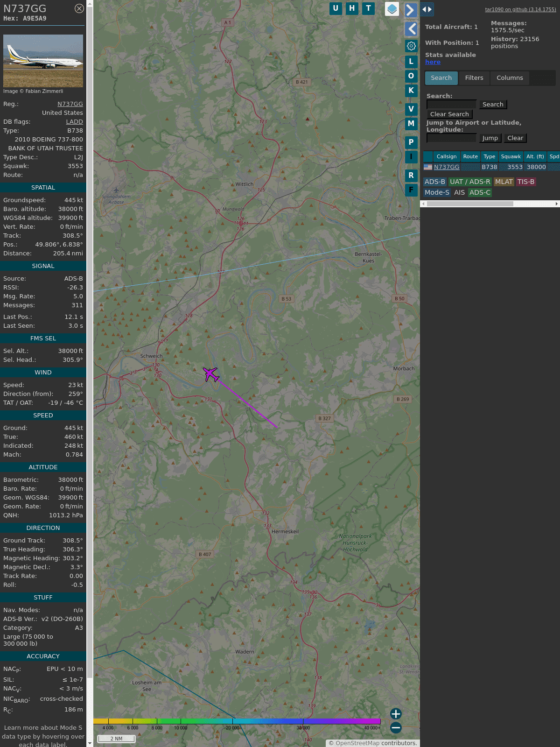
Task: Click the US flag in the aircraft row
Action: [x=428, y=167]
